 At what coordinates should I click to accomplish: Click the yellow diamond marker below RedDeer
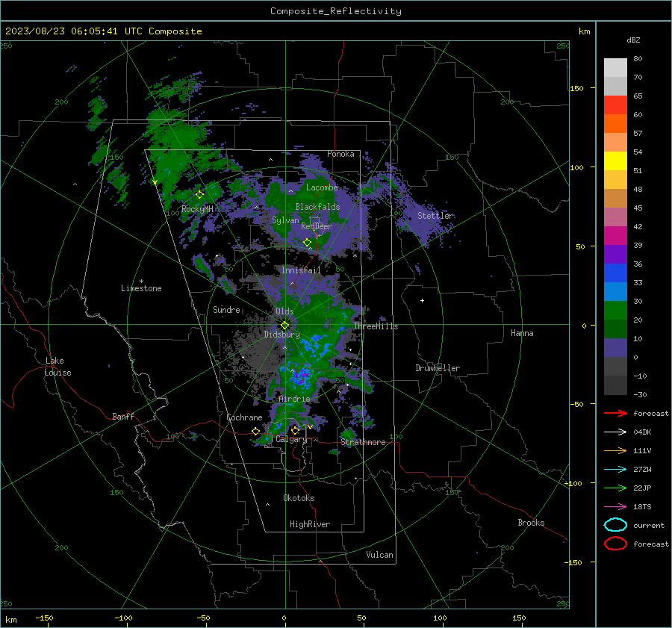coord(308,243)
